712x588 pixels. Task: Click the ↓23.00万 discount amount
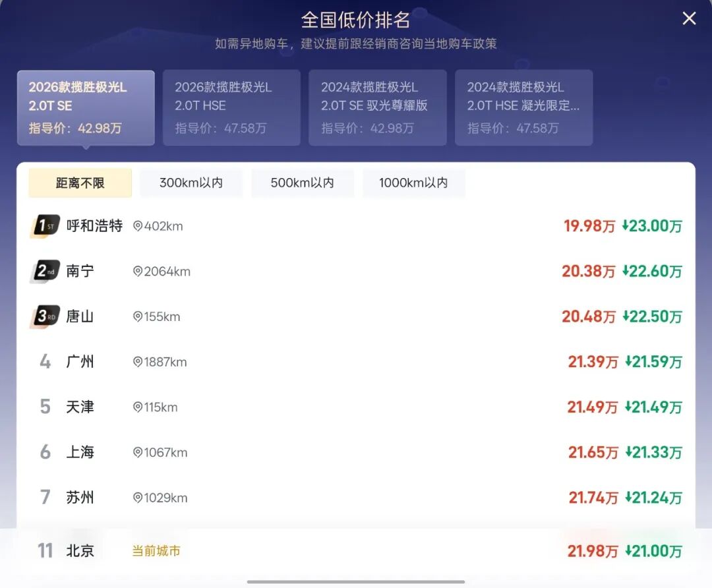pos(652,225)
